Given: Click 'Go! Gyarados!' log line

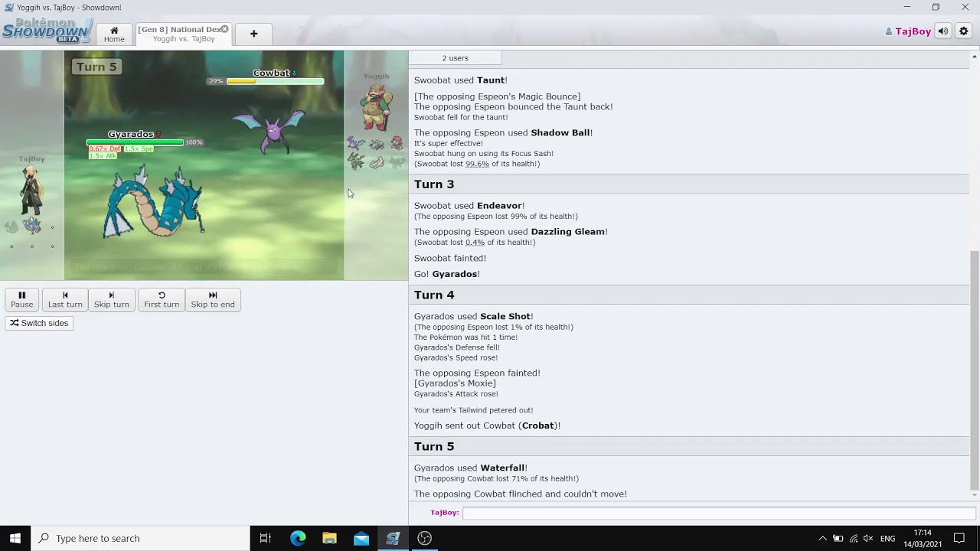Looking at the screenshot, I should (x=447, y=274).
